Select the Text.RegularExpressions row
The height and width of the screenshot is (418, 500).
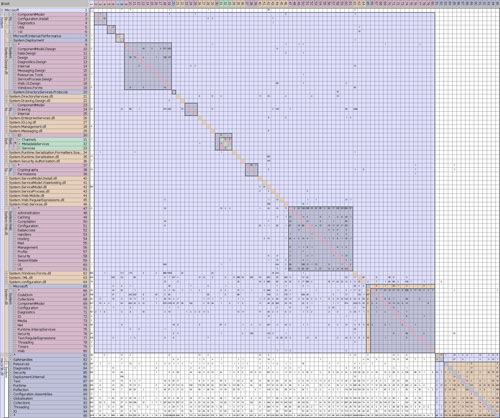pyautogui.click(x=52, y=338)
